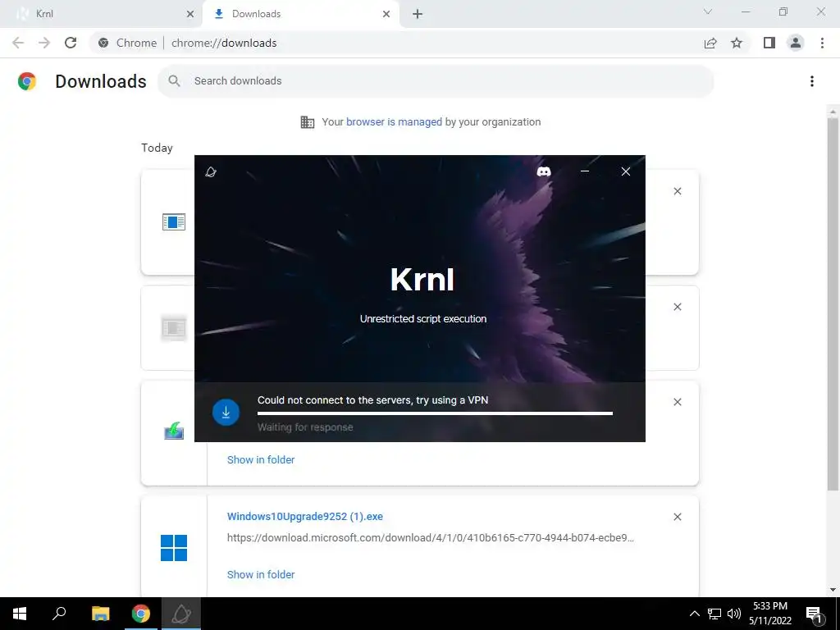
Task: Close the Downloads browser tab
Action: click(x=386, y=14)
